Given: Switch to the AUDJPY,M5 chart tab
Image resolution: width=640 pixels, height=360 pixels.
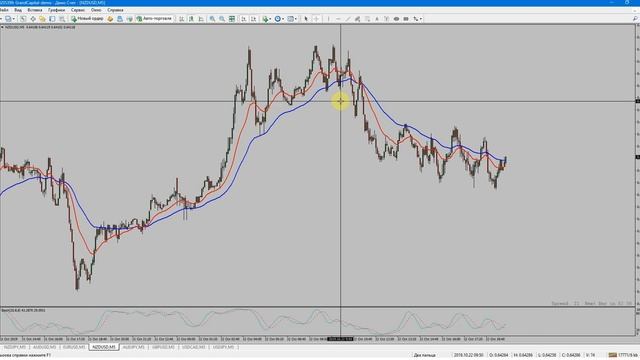Looking at the screenshot, I should click(134, 347).
